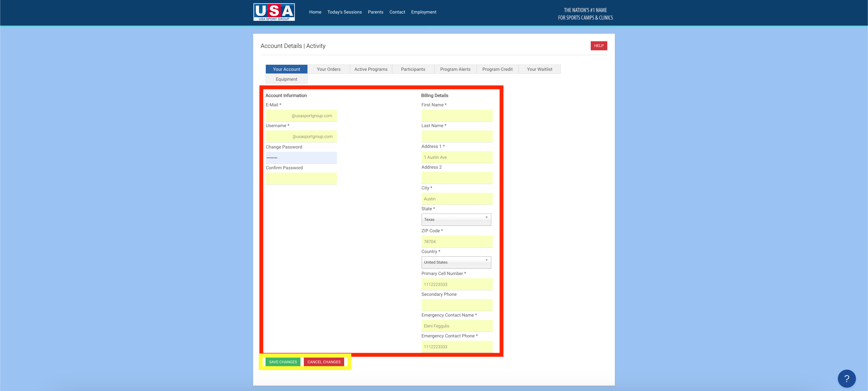This screenshot has height=391, width=868.
Task: Click the Parents navigation link
Action: tap(375, 12)
